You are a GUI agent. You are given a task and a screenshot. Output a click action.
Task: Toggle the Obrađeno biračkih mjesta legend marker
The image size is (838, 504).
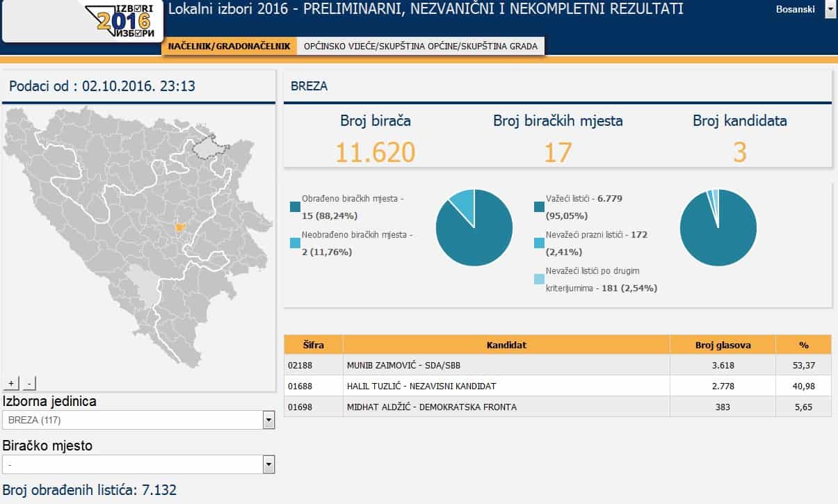point(296,206)
